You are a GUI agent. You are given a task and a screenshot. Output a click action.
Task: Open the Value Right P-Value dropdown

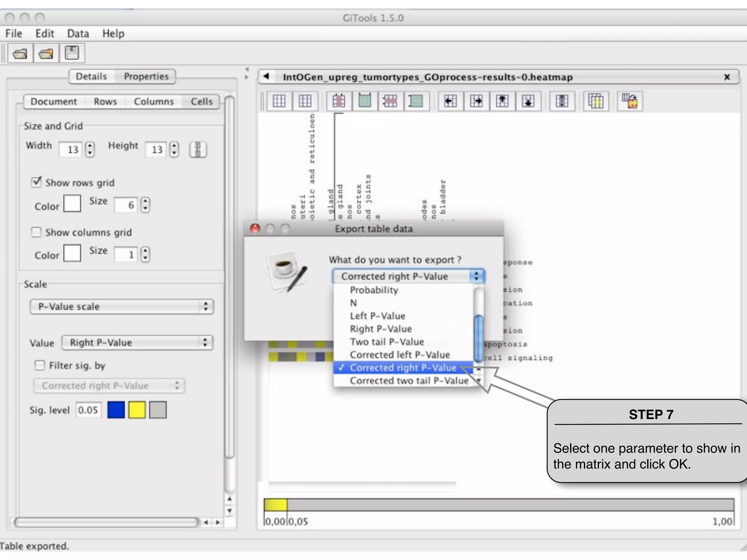click(137, 342)
